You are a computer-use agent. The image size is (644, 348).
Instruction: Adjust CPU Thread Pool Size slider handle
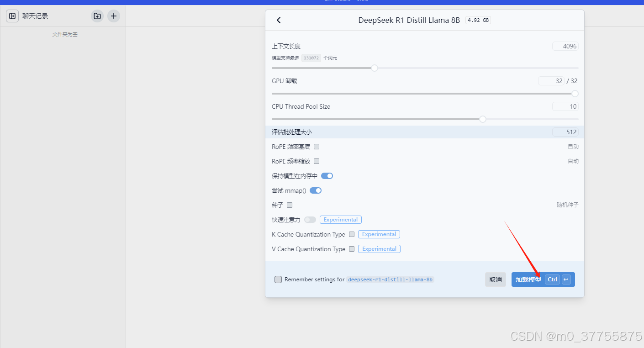tap(482, 119)
